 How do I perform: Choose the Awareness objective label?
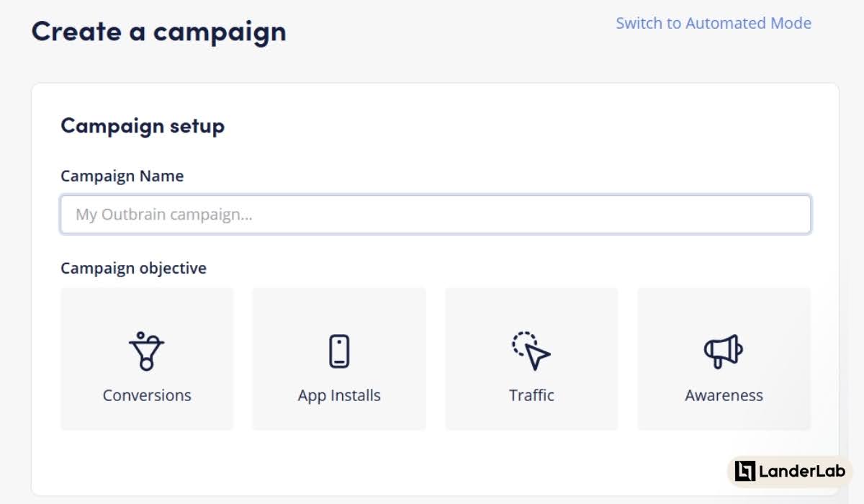[724, 395]
